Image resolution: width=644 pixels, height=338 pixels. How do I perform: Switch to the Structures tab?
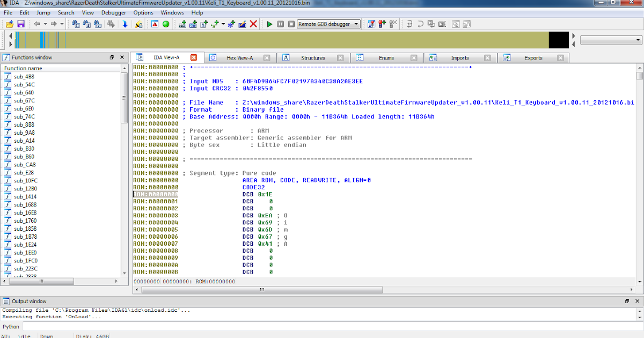point(313,58)
